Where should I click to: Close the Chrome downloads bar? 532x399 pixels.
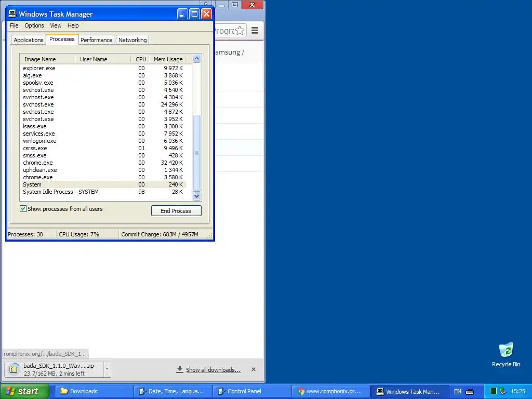point(254,369)
